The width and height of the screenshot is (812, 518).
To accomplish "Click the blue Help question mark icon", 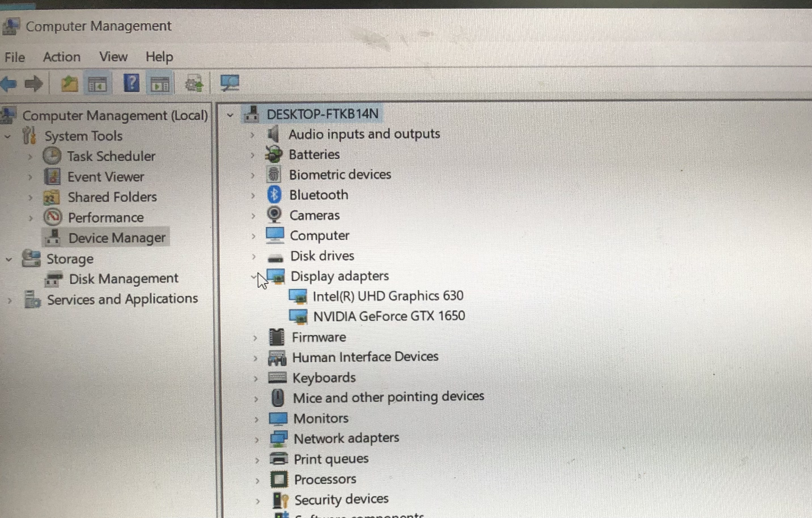I will 132,83.
